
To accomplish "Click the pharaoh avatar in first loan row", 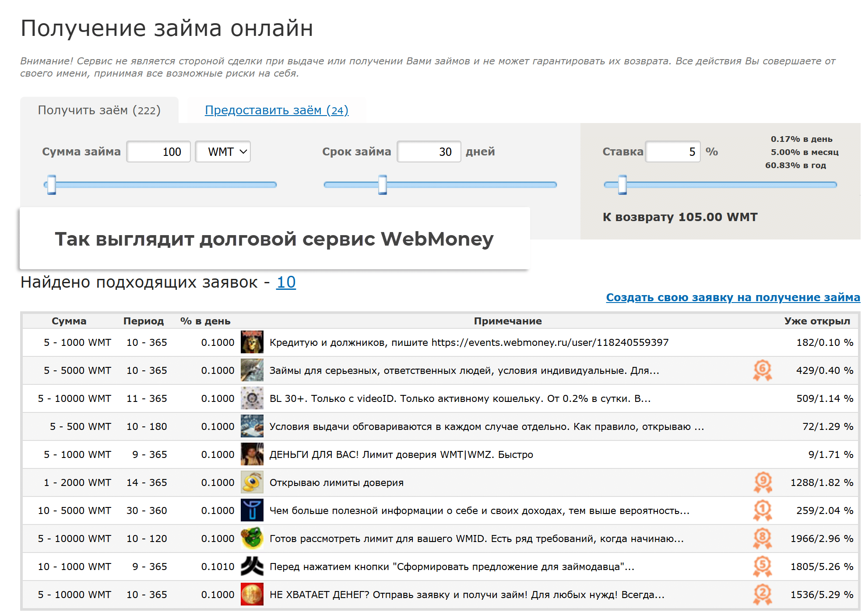I will 252,342.
